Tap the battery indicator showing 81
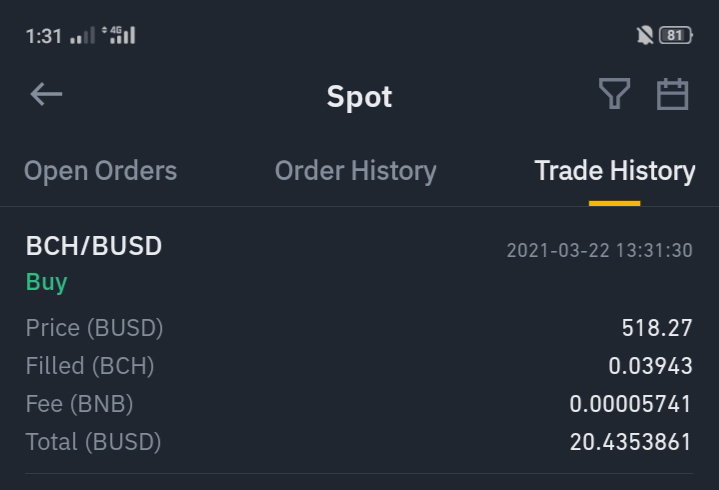This screenshot has width=719, height=490. coord(676,35)
